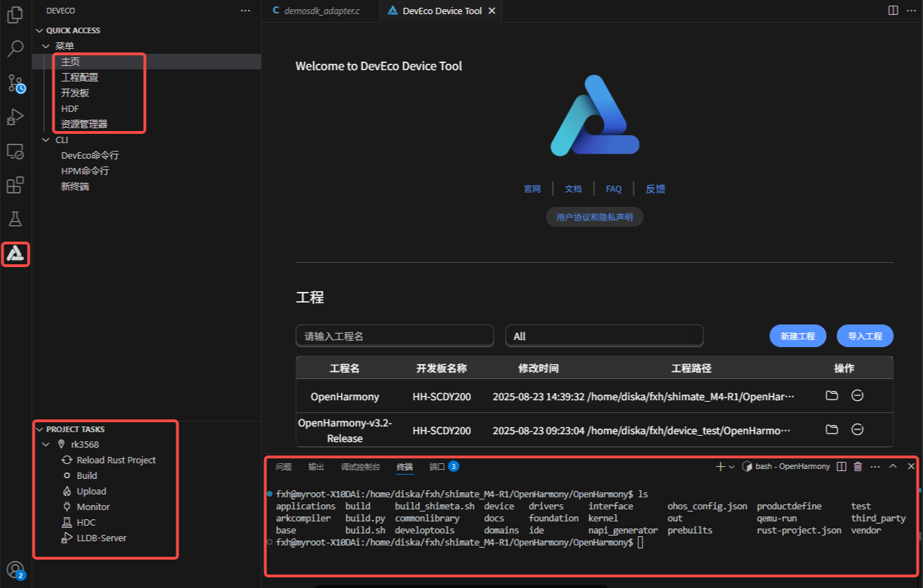The height and width of the screenshot is (588, 923).
Task: Select the Testing flask icon
Action: click(x=16, y=219)
